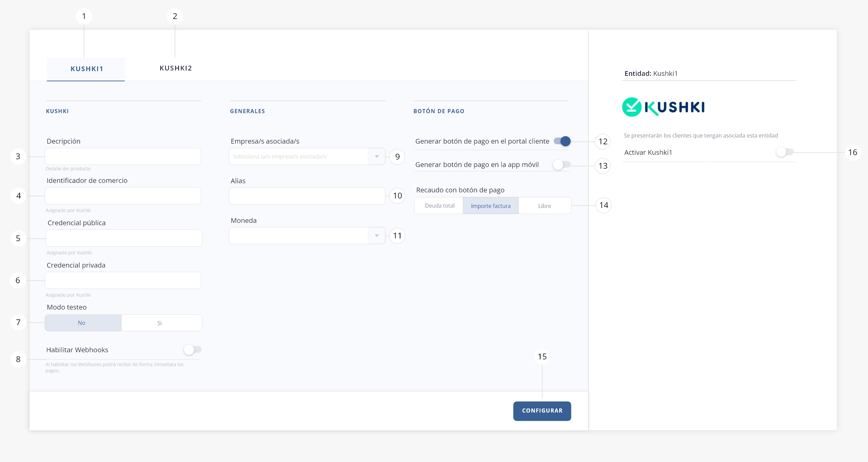Viewport: 868px width, 462px height.
Task: Select Si for Modo testeo
Action: (x=161, y=323)
